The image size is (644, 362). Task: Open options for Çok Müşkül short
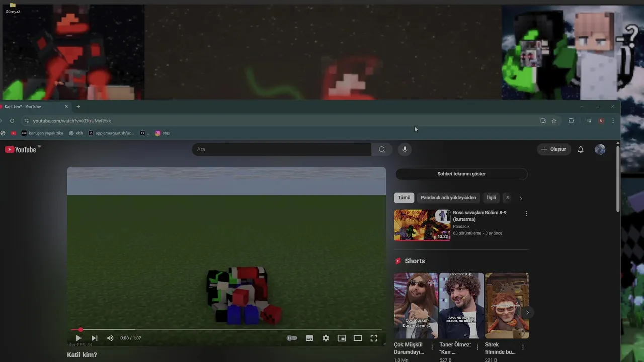(432, 347)
